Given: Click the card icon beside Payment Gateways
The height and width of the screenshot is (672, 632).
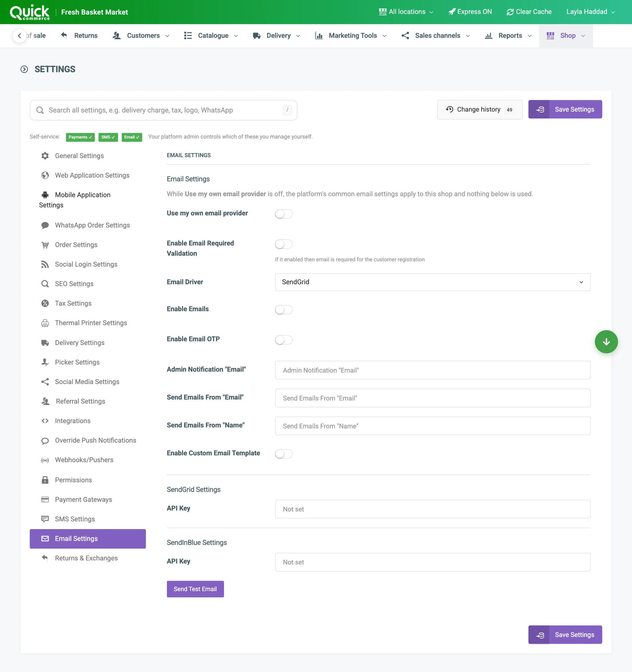Looking at the screenshot, I should click(45, 500).
